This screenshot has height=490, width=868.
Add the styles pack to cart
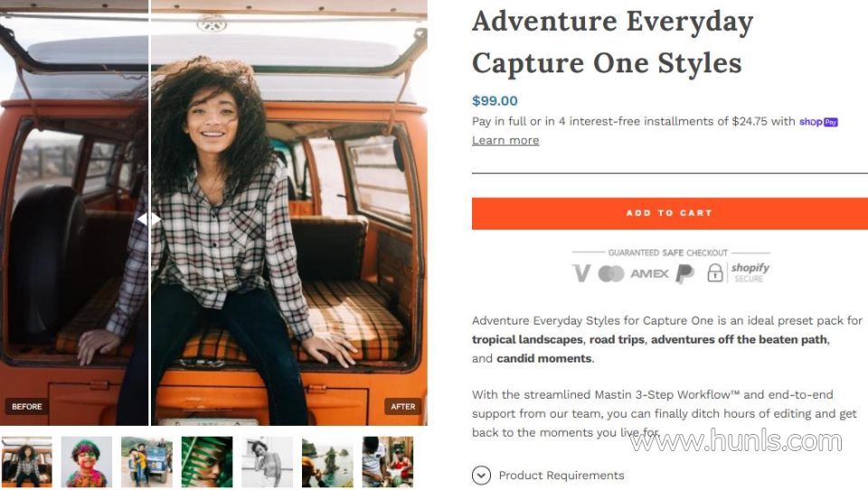click(669, 213)
